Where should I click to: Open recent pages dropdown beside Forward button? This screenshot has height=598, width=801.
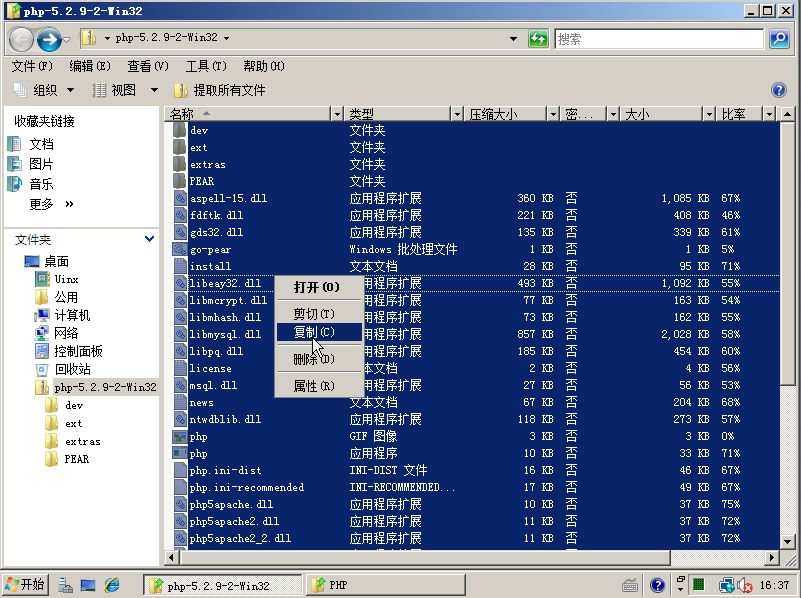pos(67,39)
